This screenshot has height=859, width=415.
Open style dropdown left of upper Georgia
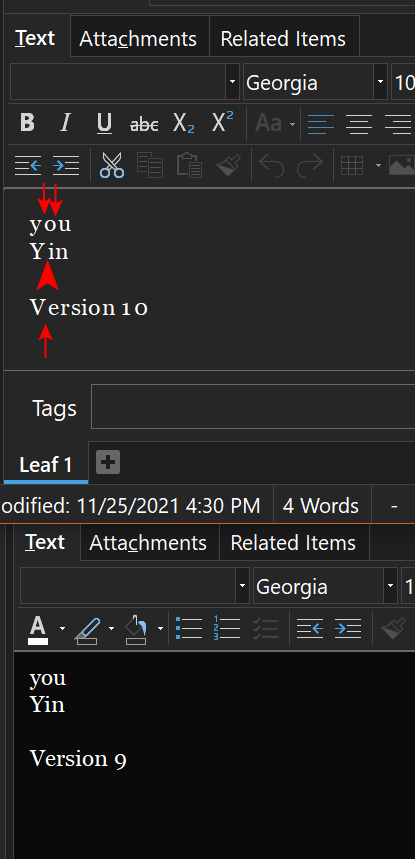[233, 82]
